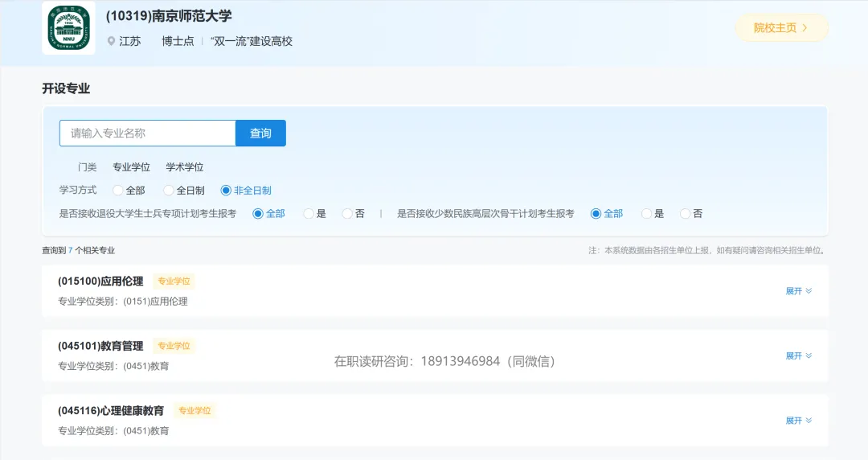Click the 博士点 label

point(178,42)
